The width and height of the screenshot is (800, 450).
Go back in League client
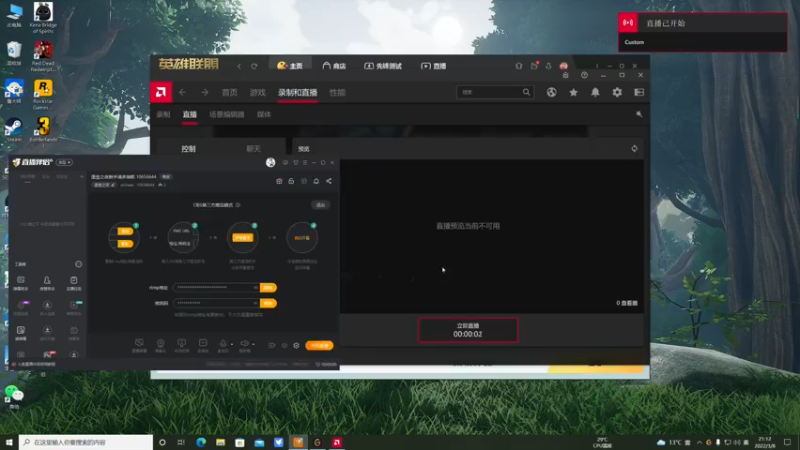[x=239, y=66]
